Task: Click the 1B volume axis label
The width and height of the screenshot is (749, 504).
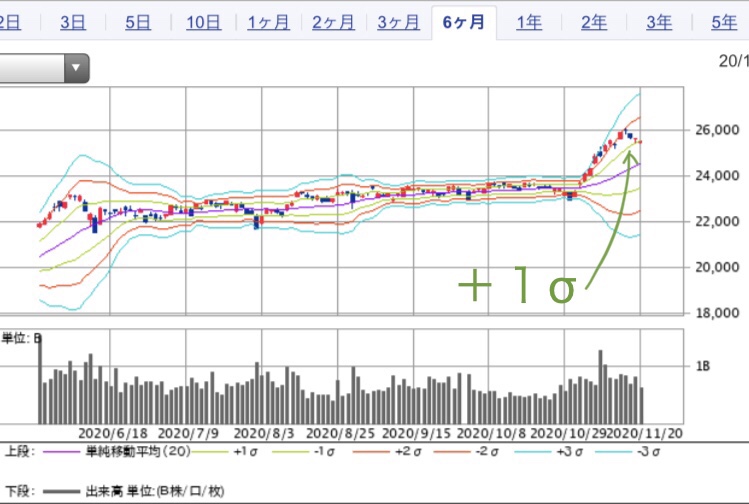Action: point(703,366)
